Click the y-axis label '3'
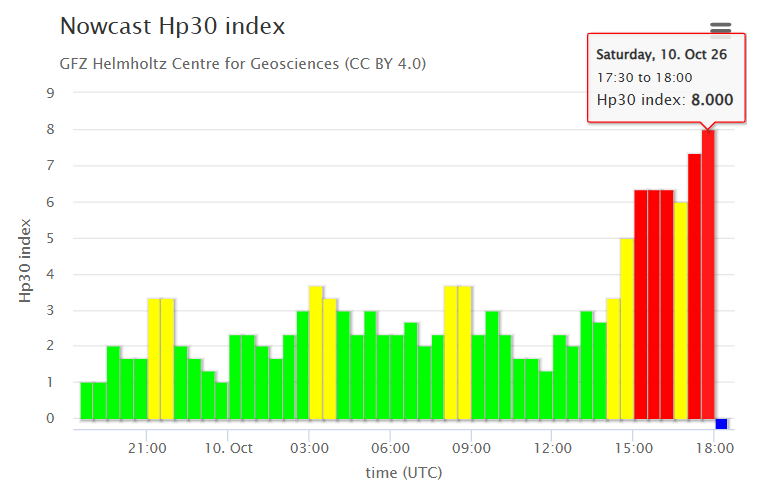This screenshot has width=772, height=502. click(50, 311)
